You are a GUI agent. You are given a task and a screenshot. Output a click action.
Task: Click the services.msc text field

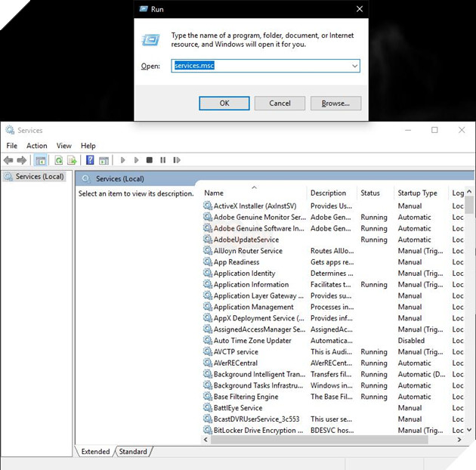click(261, 66)
